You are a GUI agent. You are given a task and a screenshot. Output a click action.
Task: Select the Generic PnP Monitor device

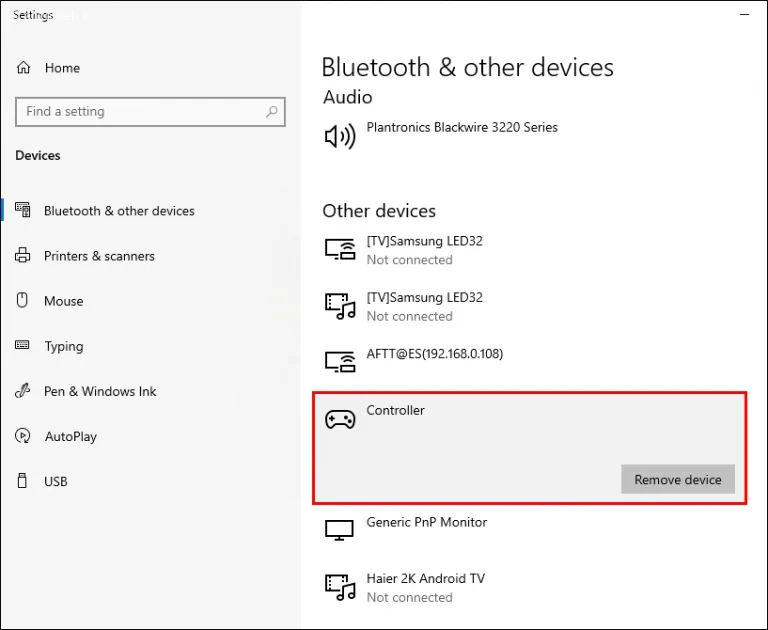427,523
